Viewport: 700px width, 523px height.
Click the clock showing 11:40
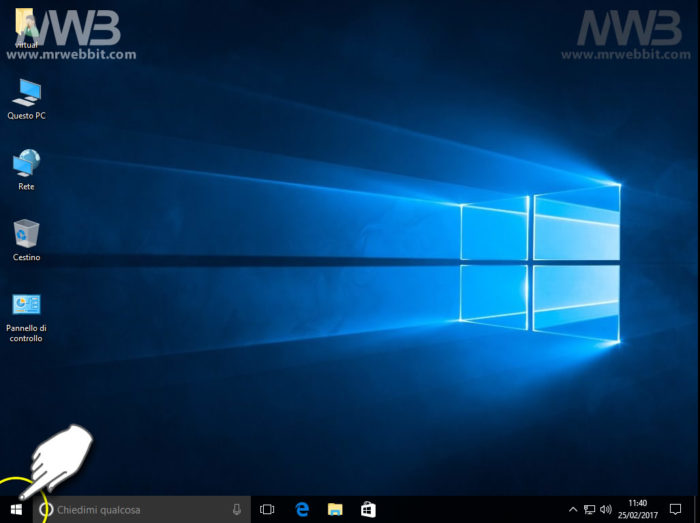point(638,503)
